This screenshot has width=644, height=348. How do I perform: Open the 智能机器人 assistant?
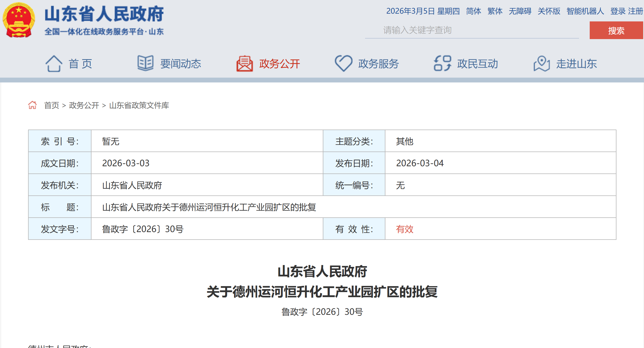tap(585, 11)
